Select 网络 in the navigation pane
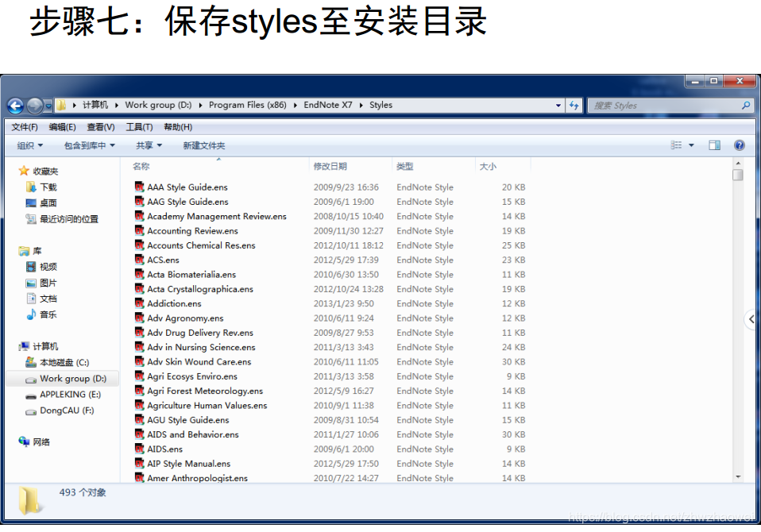 coord(34,441)
